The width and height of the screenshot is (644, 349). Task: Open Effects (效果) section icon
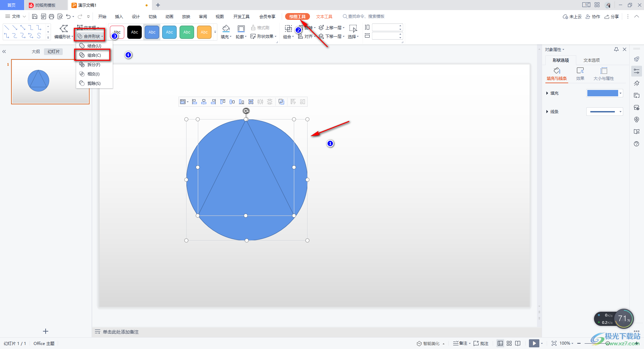pos(580,70)
